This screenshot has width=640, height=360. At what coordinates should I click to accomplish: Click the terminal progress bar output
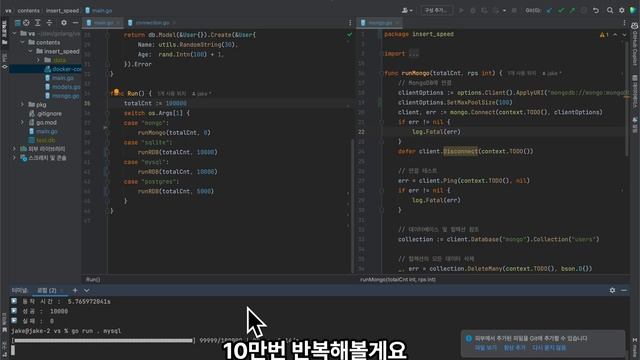tap(104, 340)
